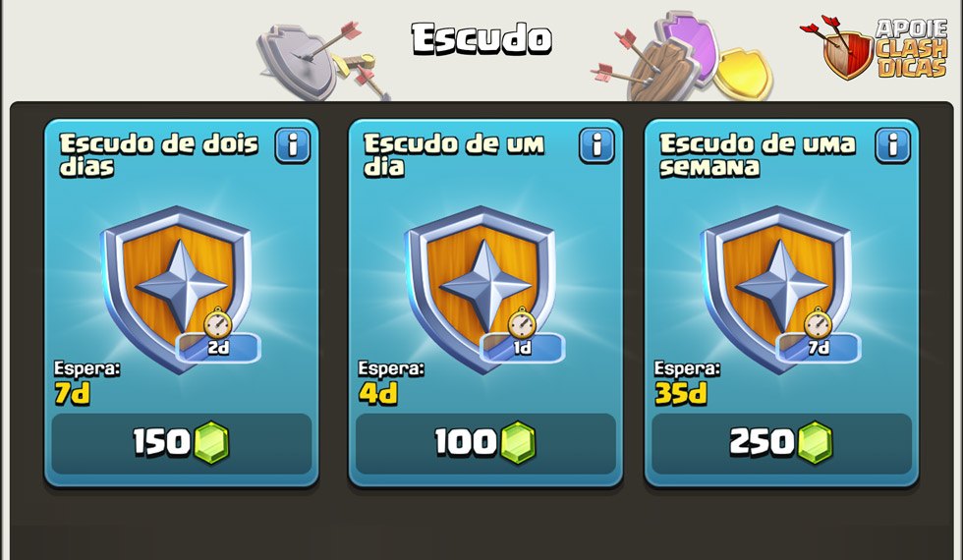Click the 4d cooldown wait label
963x560 pixels.
(377, 394)
